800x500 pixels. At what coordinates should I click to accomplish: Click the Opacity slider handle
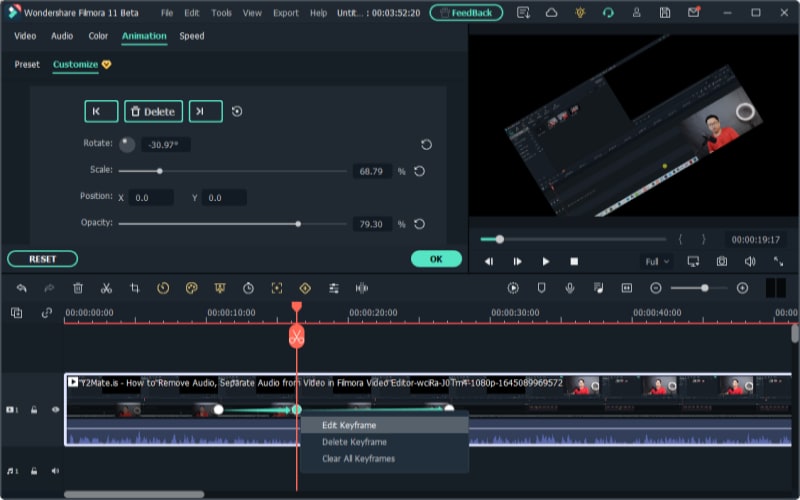click(x=298, y=223)
